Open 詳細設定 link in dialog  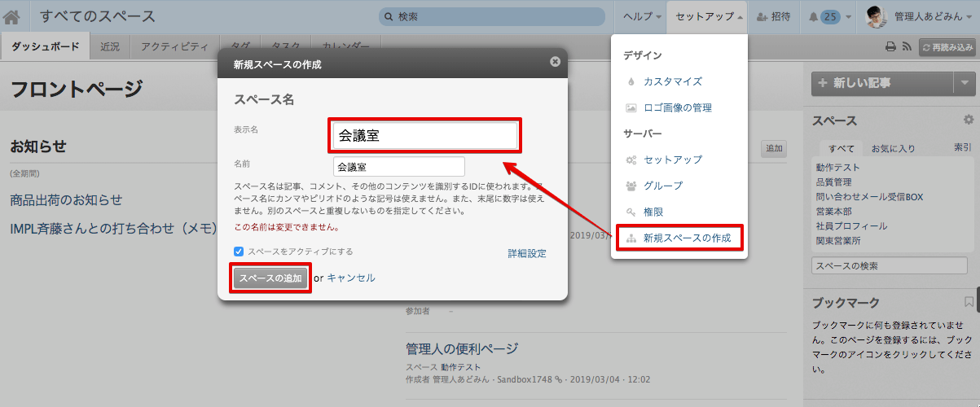527,253
